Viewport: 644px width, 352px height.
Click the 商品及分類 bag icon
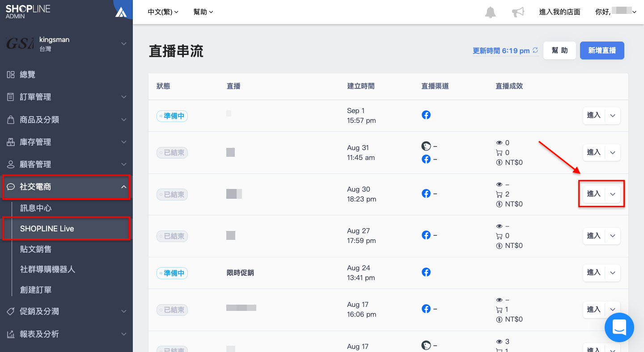click(11, 120)
